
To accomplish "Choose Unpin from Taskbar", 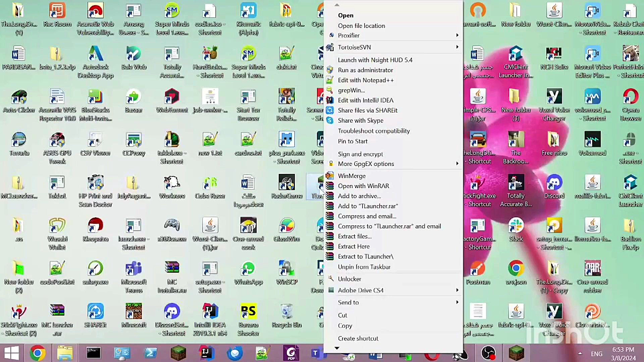I will 393,267.
